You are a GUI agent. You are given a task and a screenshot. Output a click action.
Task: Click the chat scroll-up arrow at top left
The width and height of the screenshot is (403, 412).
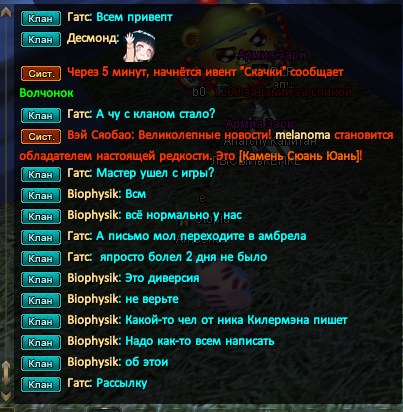[6, 12]
